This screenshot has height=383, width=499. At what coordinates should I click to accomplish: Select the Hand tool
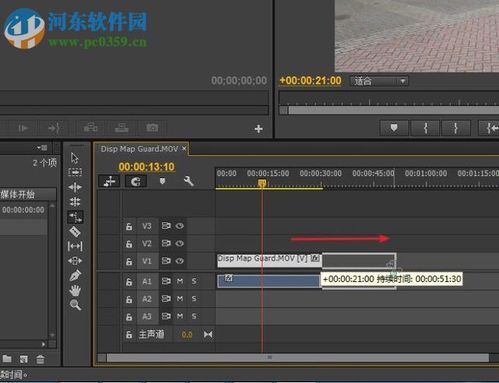75,290
